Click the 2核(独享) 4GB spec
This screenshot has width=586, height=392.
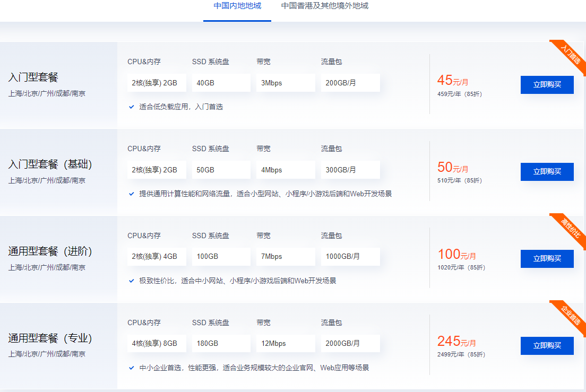(157, 257)
